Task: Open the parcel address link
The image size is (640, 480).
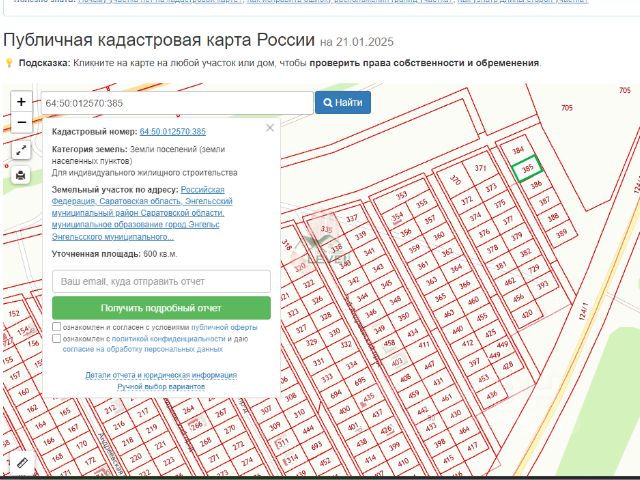Action: 142,213
